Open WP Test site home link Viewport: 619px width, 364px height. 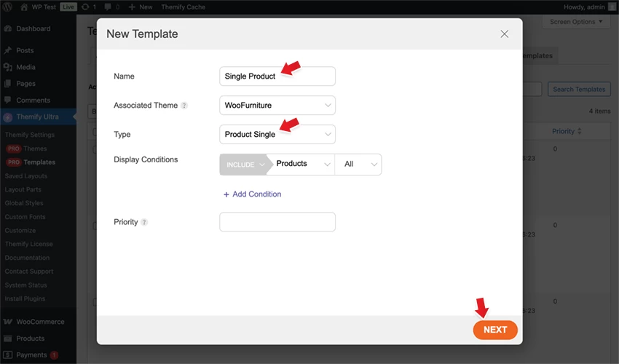[39, 7]
